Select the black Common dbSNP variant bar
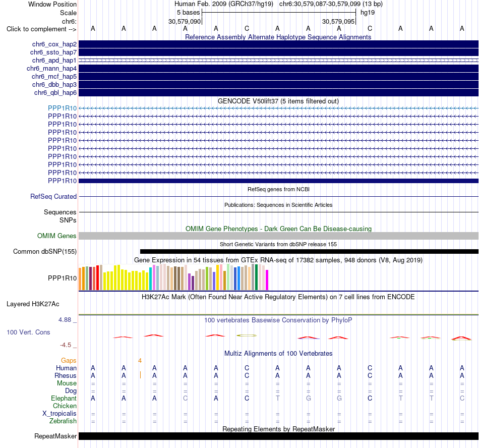Screen dimensions: 479x448 309,252
